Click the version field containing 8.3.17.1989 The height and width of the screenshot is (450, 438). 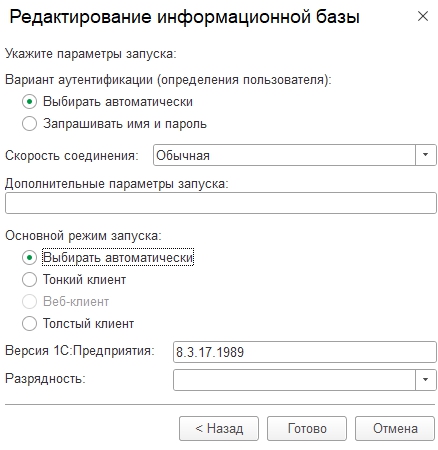(x=305, y=352)
